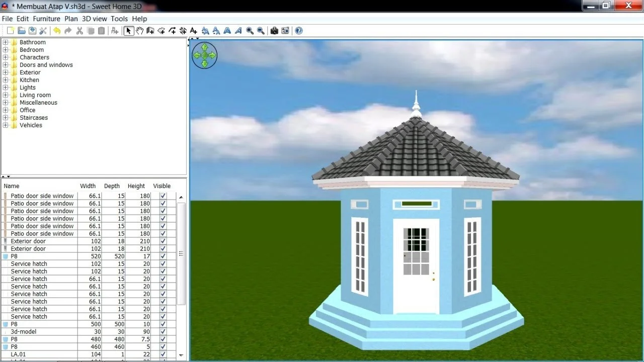Expand the Doors and windows folder
The height and width of the screenshot is (362, 644).
(x=6, y=65)
